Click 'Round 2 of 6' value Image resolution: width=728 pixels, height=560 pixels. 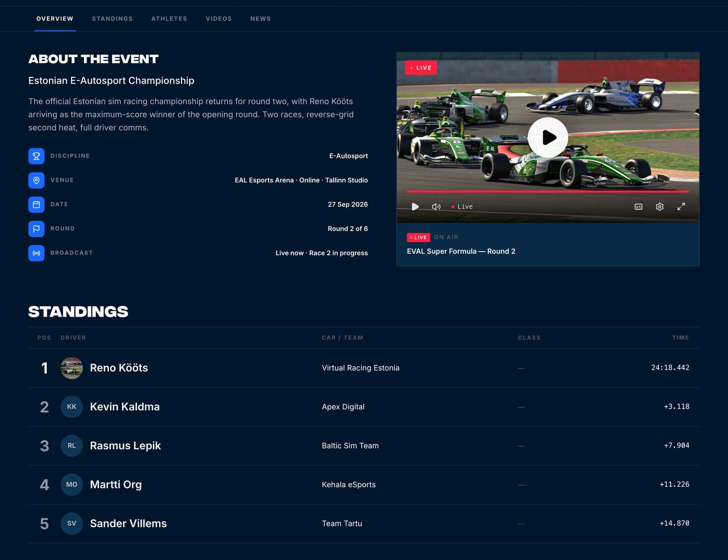[x=348, y=229]
